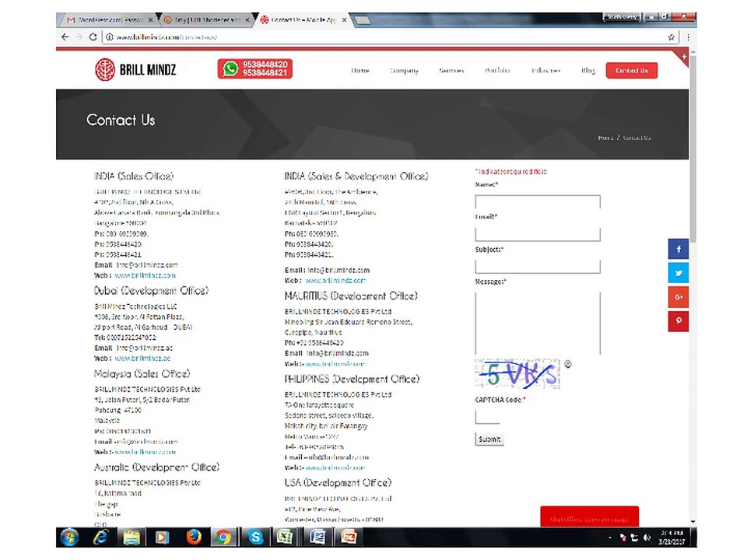This screenshot has width=747, height=560.
Task: Click the scrollbar down arrow
Action: (693, 522)
